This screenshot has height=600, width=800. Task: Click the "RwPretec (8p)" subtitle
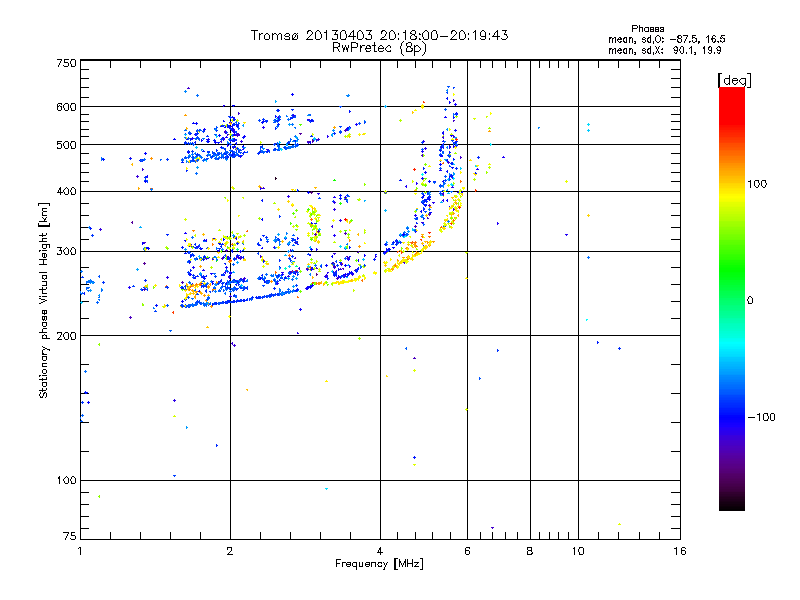click(379, 48)
